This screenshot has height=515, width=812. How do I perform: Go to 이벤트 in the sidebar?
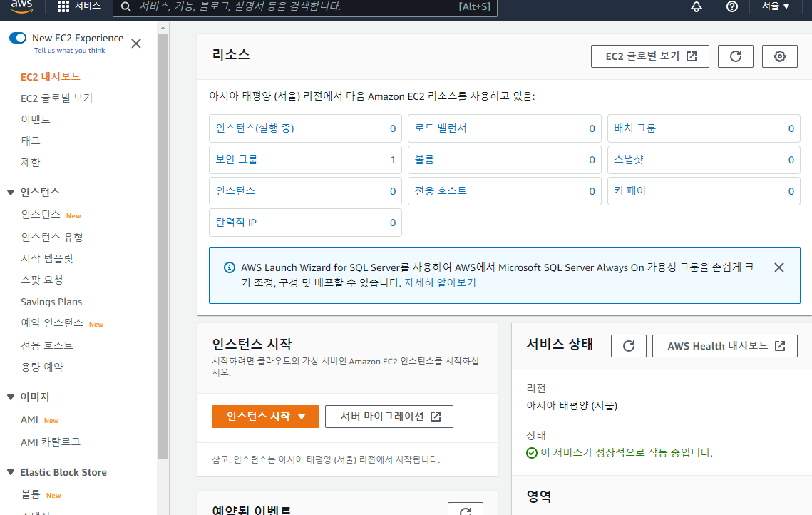click(x=35, y=119)
